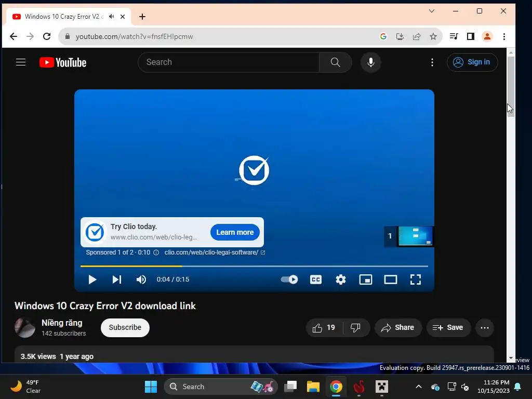Focus the YouTube Search input field
Screen dimensions: 532x399
click(x=229, y=62)
